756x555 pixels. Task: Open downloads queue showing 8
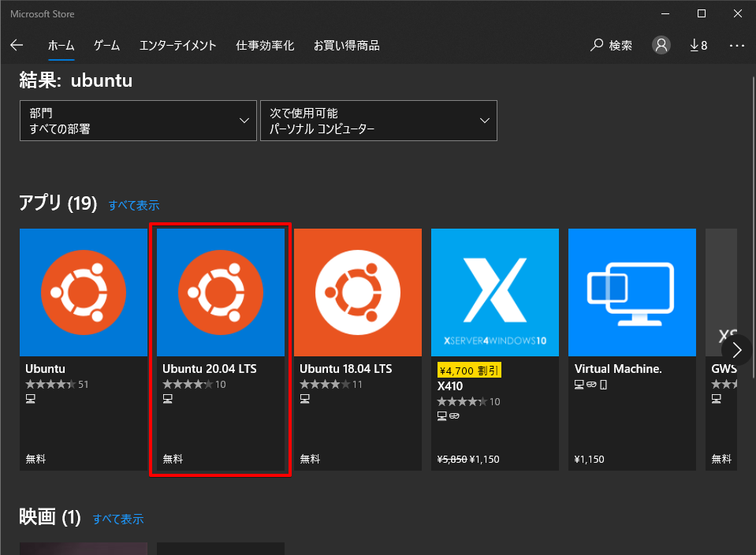pyautogui.click(x=698, y=45)
